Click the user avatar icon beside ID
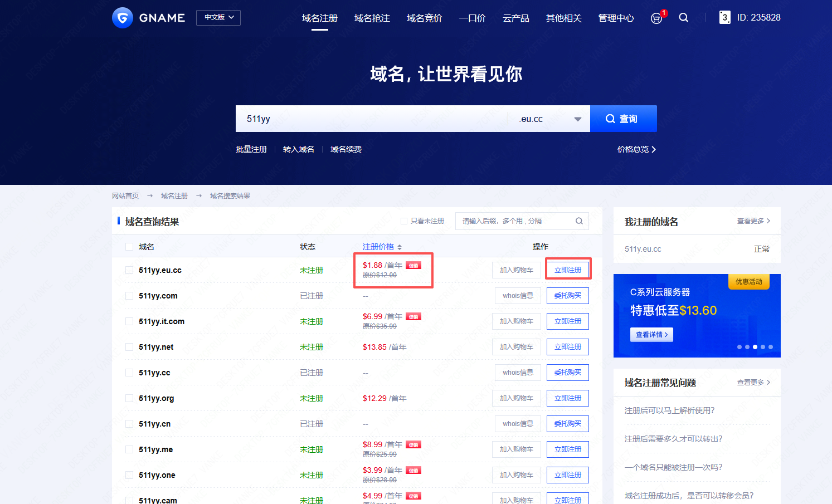 (x=724, y=18)
